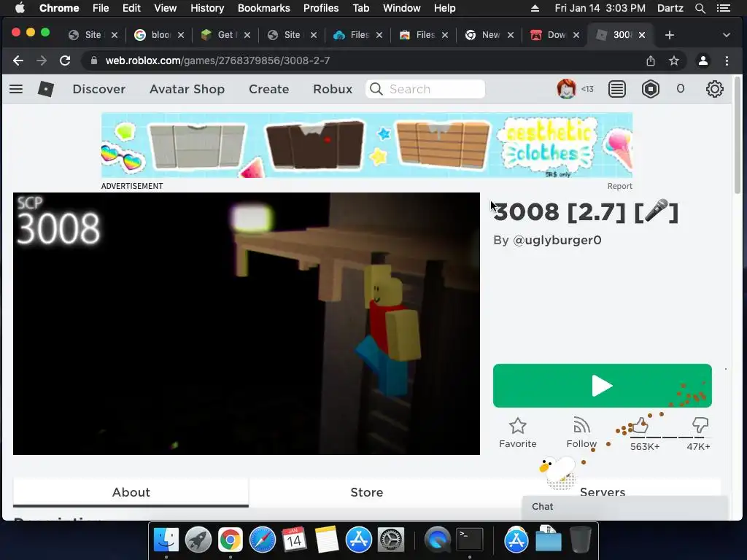The image size is (747, 560).
Task: Open Safari from the dock
Action: 263,540
